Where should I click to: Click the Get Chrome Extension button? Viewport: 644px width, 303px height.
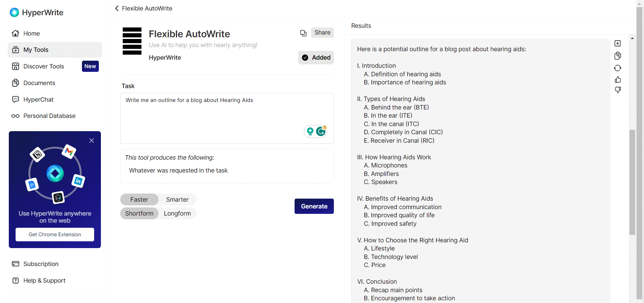click(x=55, y=235)
